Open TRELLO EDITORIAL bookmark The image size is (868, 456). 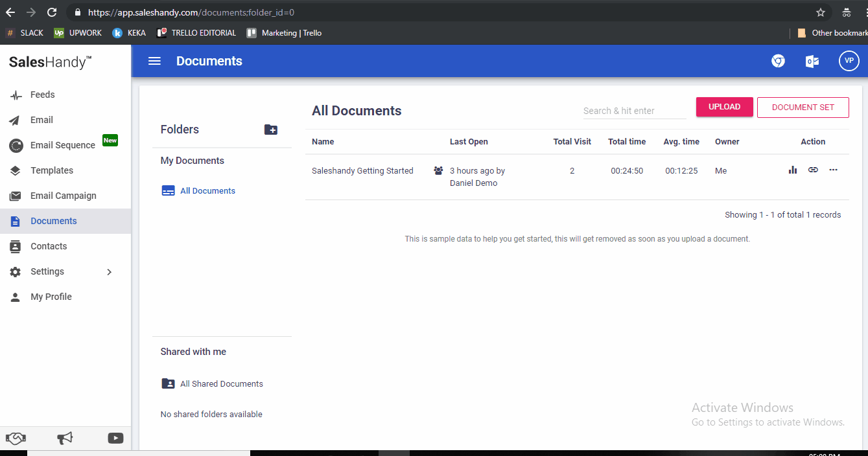[196, 33]
